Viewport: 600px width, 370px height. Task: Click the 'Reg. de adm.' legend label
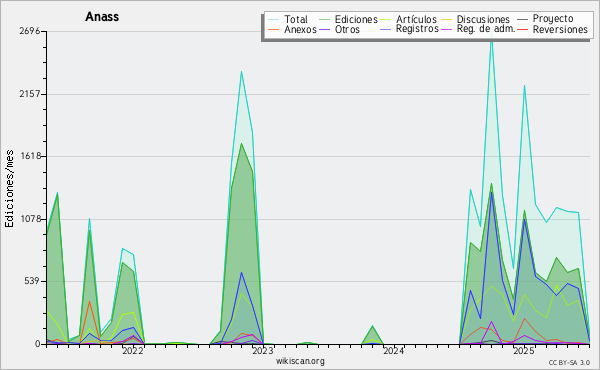(x=486, y=29)
